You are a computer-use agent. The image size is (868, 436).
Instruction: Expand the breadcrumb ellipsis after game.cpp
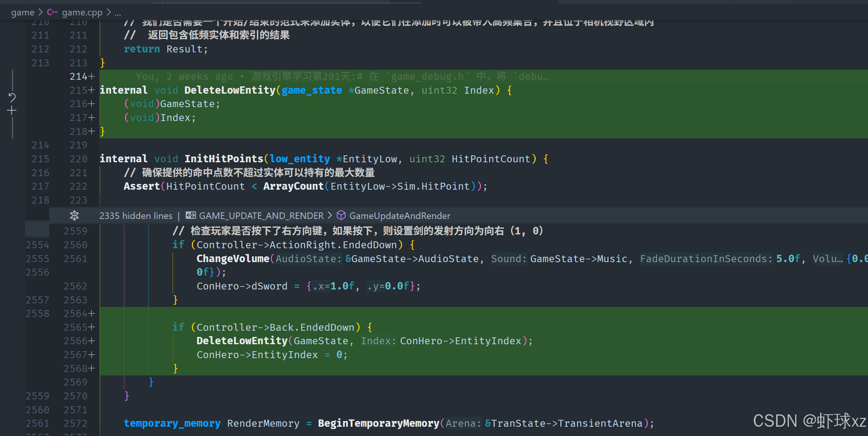pos(118,12)
